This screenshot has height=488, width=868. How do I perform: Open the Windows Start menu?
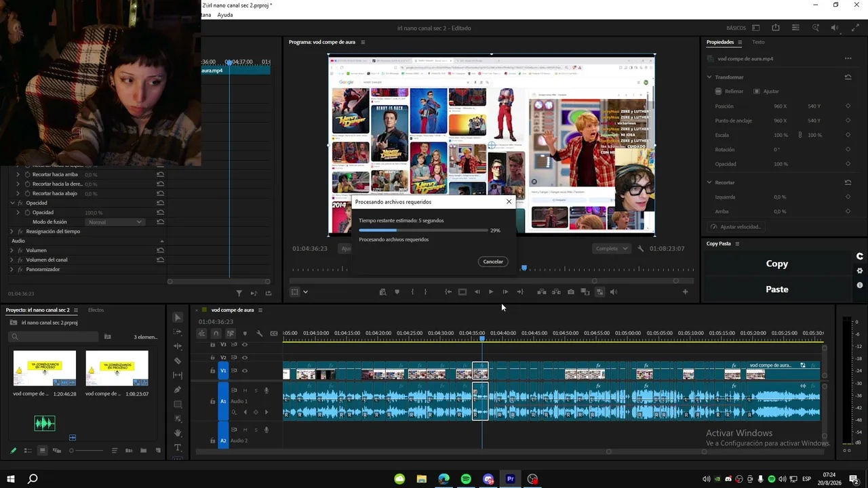tap(11, 479)
